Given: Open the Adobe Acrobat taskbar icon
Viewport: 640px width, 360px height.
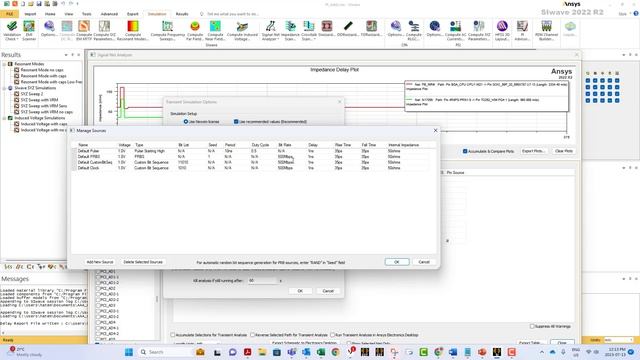Looking at the screenshot, I should tap(247, 352).
